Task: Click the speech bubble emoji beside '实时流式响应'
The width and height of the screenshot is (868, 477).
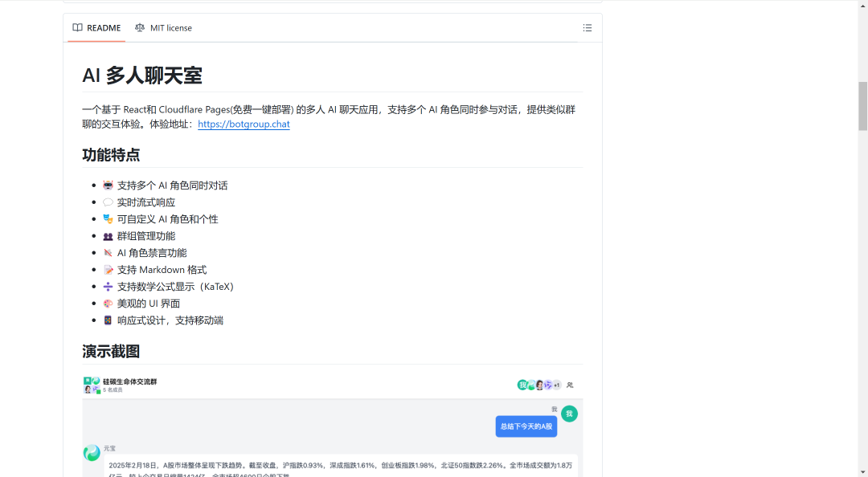Action: 108,202
